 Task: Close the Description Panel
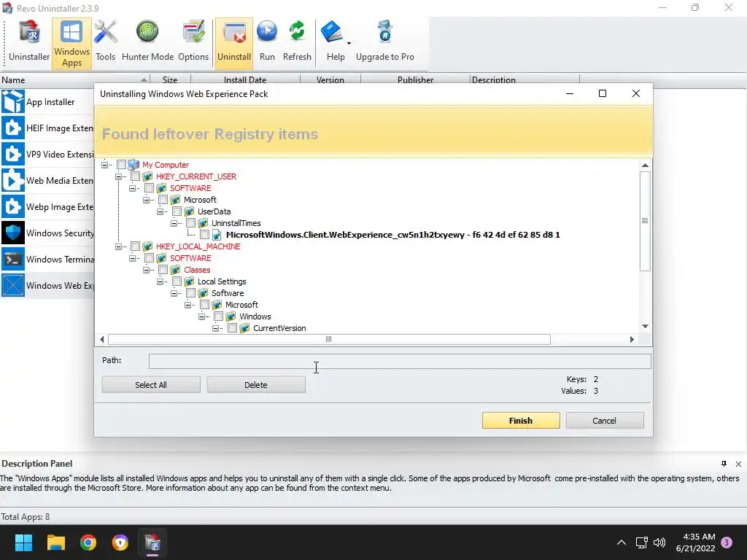738,463
